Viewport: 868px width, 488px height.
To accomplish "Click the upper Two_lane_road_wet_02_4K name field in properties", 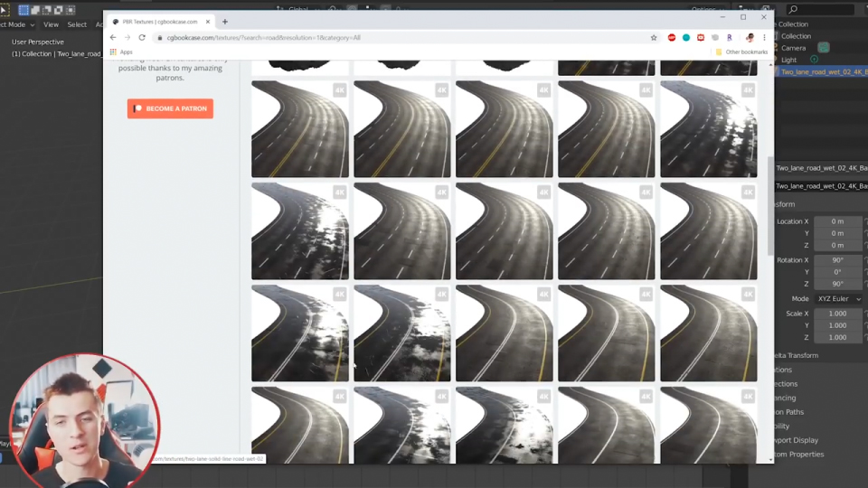I will pos(822,168).
